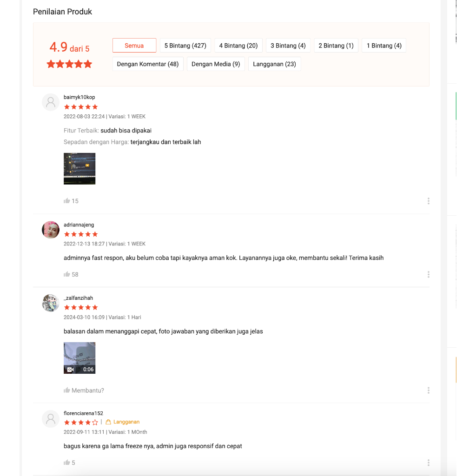The image size is (476, 476).
Task: Show reviews Dengan Komentar (48)
Action: coord(148,64)
